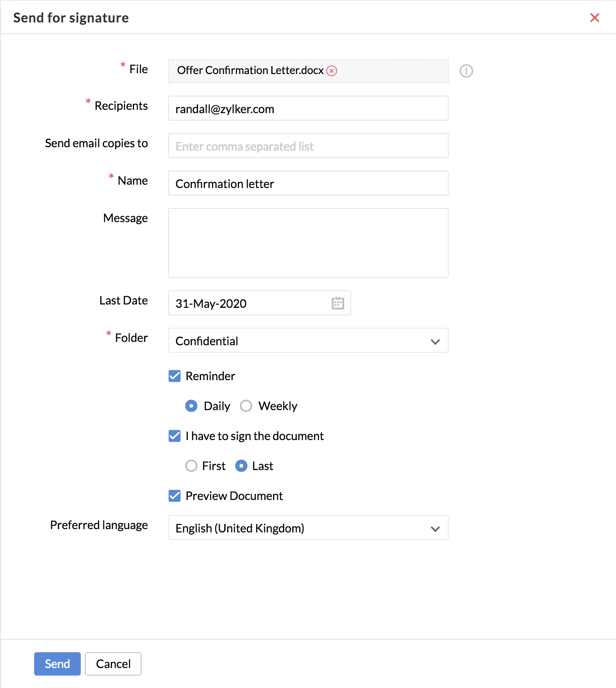The image size is (616, 688).
Task: Select First signing order
Action: pos(191,466)
